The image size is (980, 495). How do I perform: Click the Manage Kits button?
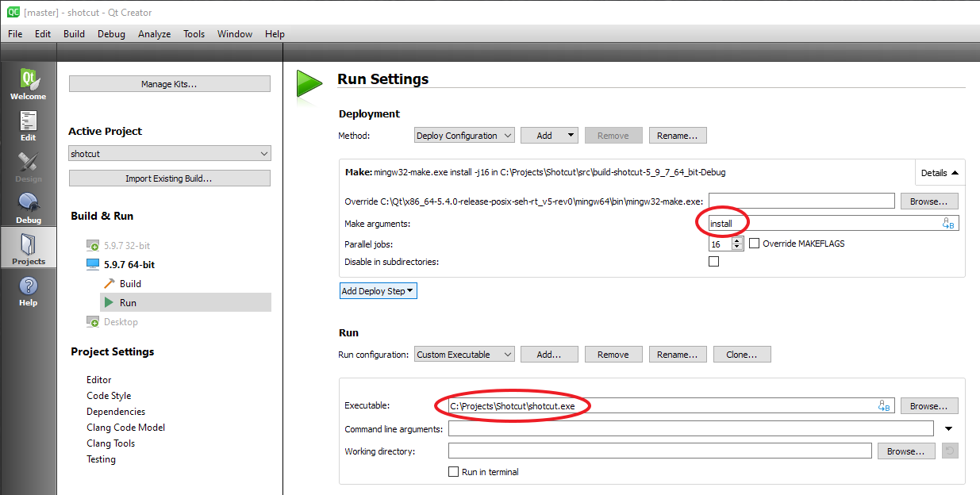pyautogui.click(x=169, y=84)
